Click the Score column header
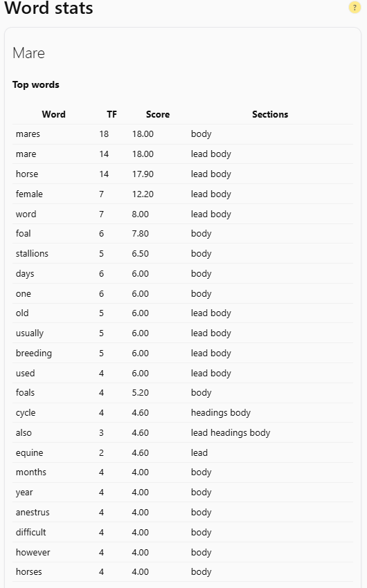The height and width of the screenshot is (588, 367). coord(158,114)
